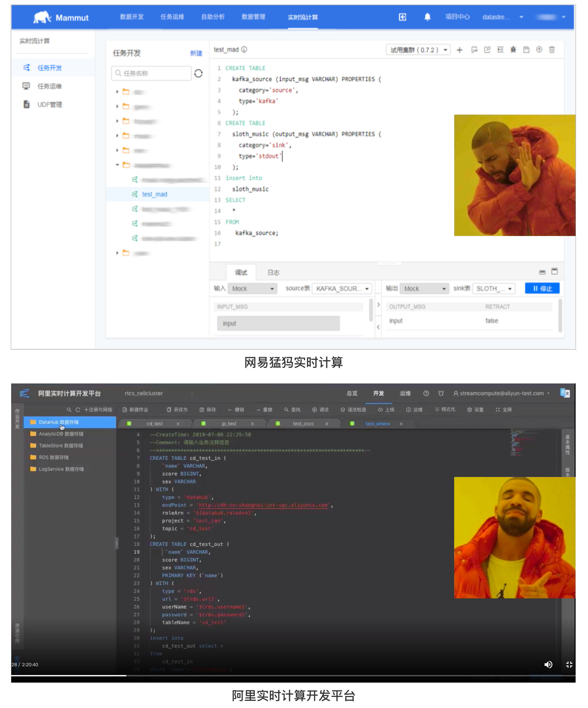
Task: Click the video progress bar
Action: click(293, 675)
